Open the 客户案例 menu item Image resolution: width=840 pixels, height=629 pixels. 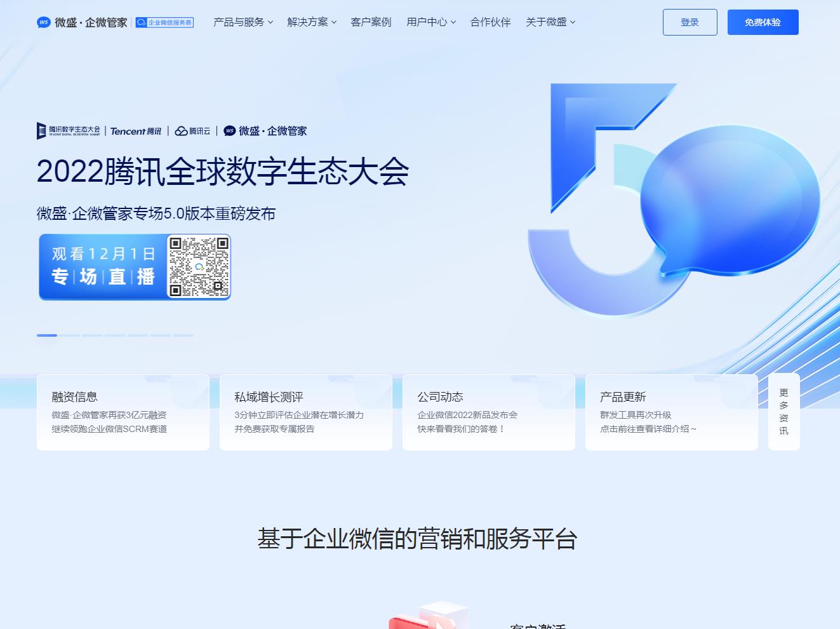[370, 22]
